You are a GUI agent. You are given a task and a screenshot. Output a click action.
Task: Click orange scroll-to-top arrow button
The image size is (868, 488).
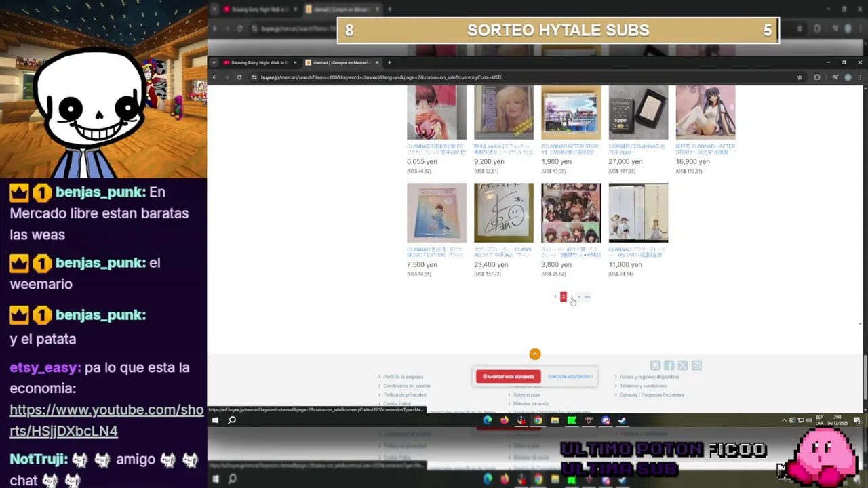pyautogui.click(x=535, y=354)
